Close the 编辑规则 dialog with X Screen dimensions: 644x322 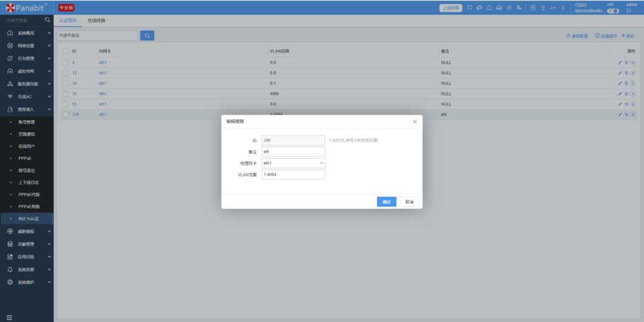coord(415,122)
